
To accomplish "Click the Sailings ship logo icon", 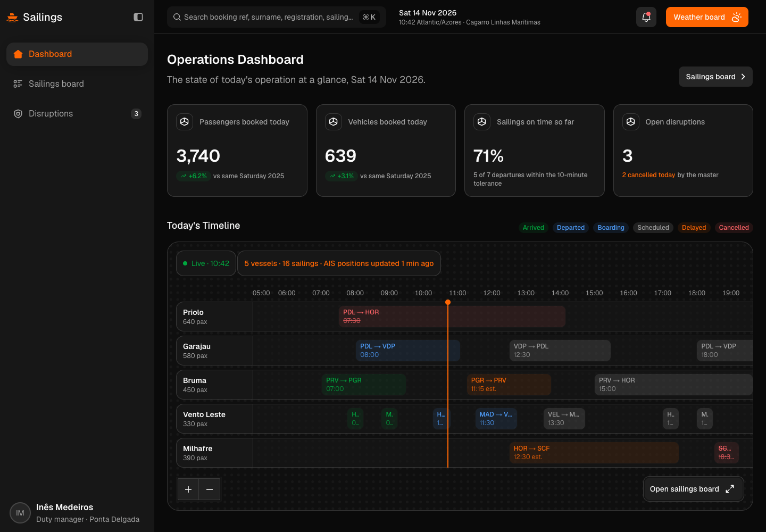I will click(12, 17).
